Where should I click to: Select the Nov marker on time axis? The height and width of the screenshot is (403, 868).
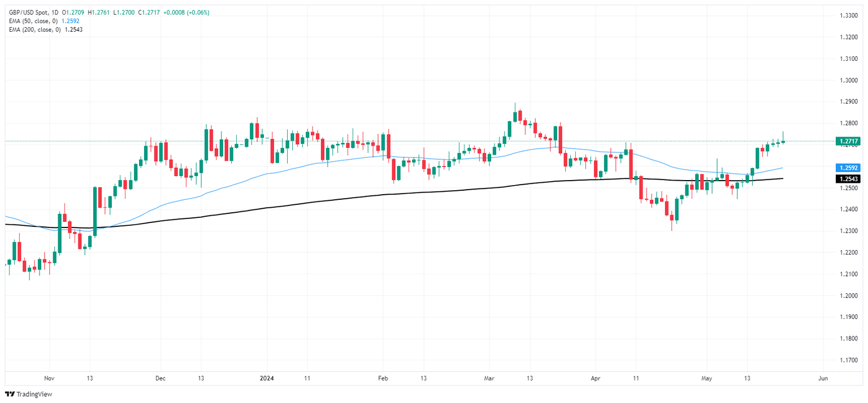pyautogui.click(x=49, y=378)
